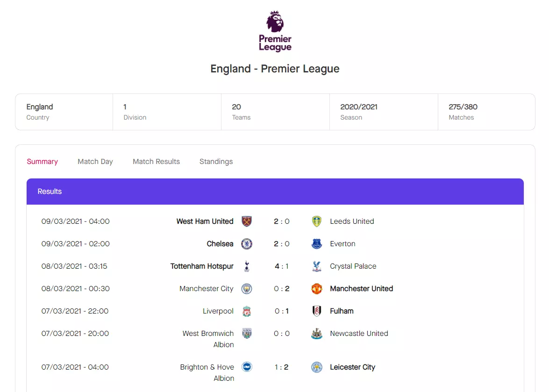Viewport: 549px width, 392px height.
Task: Click the Manchester United red crest
Action: [316, 288]
